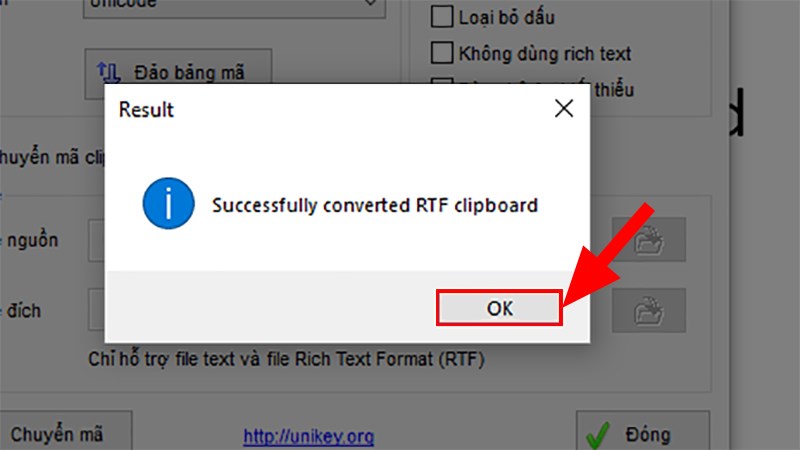The width and height of the screenshot is (800, 450).
Task: Open the Unicode encoding combo box
Action: [x=234, y=7]
